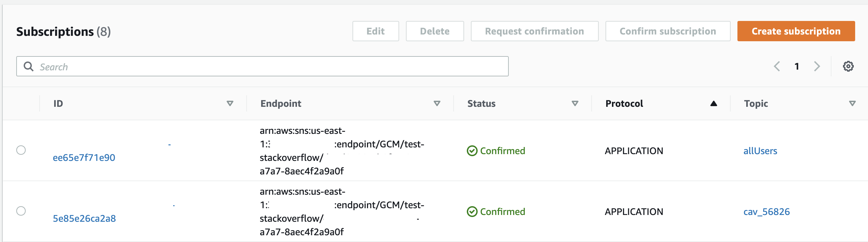Open the table preferences gear icon
The width and height of the screenshot is (868, 242).
[848, 66]
